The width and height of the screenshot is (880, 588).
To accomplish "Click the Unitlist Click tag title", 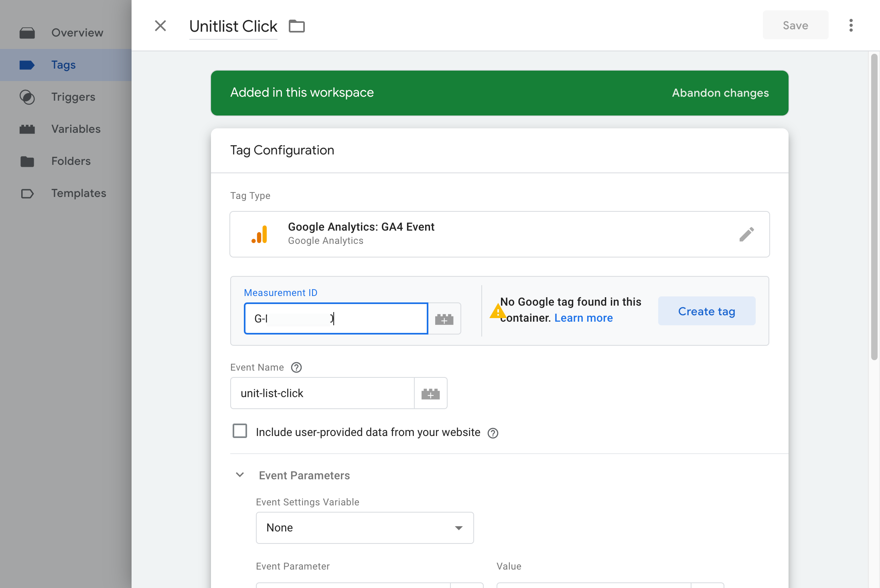I will [x=233, y=26].
